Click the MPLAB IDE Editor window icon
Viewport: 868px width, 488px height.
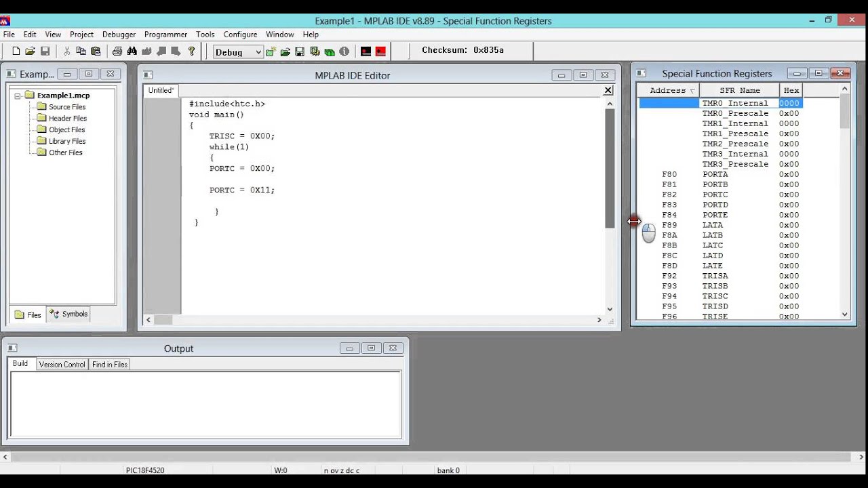pyautogui.click(x=148, y=75)
